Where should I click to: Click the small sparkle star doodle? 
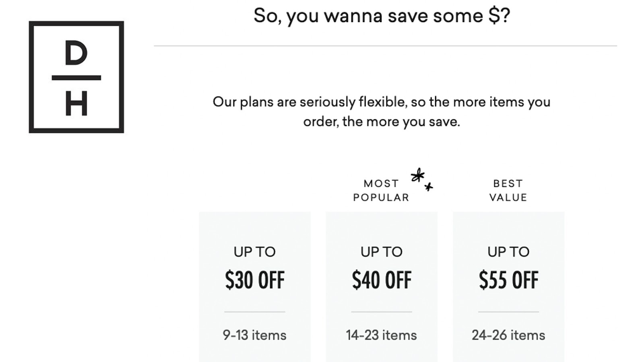(x=429, y=186)
